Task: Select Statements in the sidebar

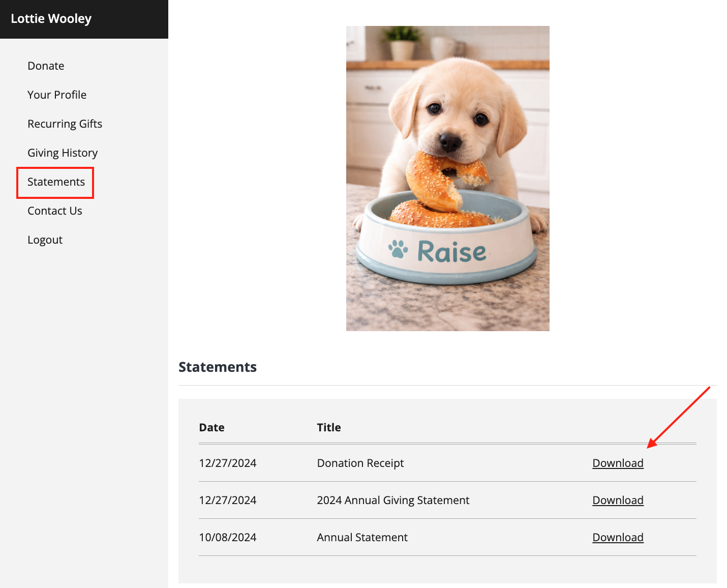Action: click(56, 182)
